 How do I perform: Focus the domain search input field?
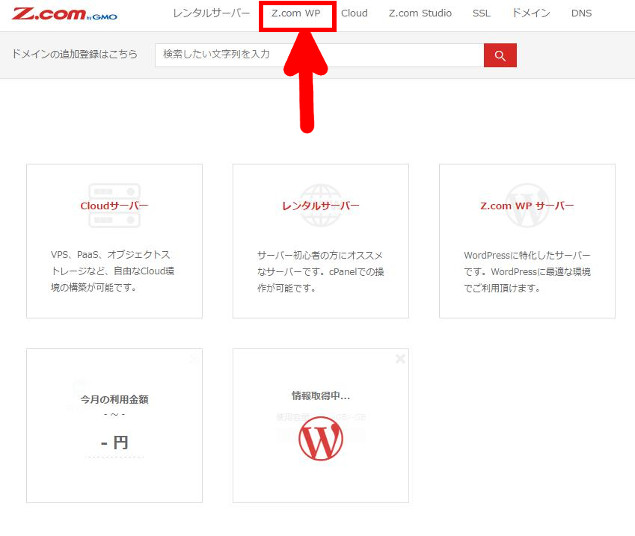click(x=320, y=55)
